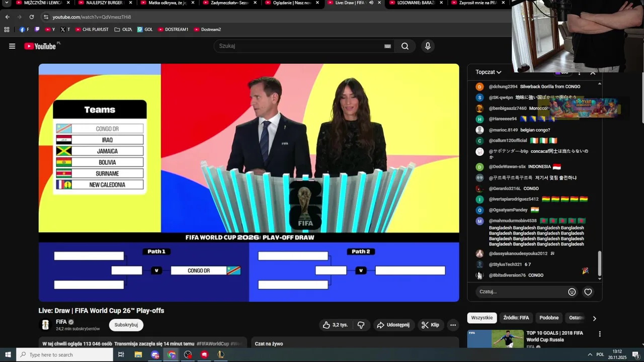The image size is (644, 362).
Task: Select the Źródło: FIFA filter chip
Action: [x=516, y=318]
